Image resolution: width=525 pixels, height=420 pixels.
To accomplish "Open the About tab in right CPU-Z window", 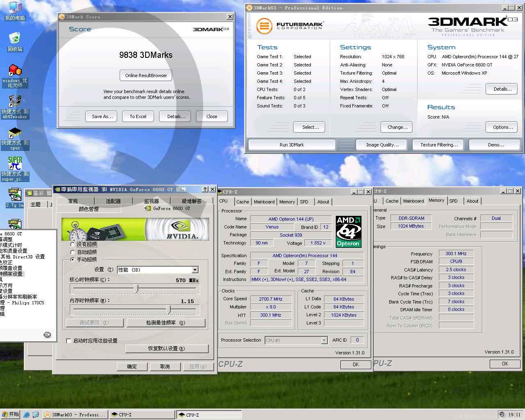I will point(472,201).
